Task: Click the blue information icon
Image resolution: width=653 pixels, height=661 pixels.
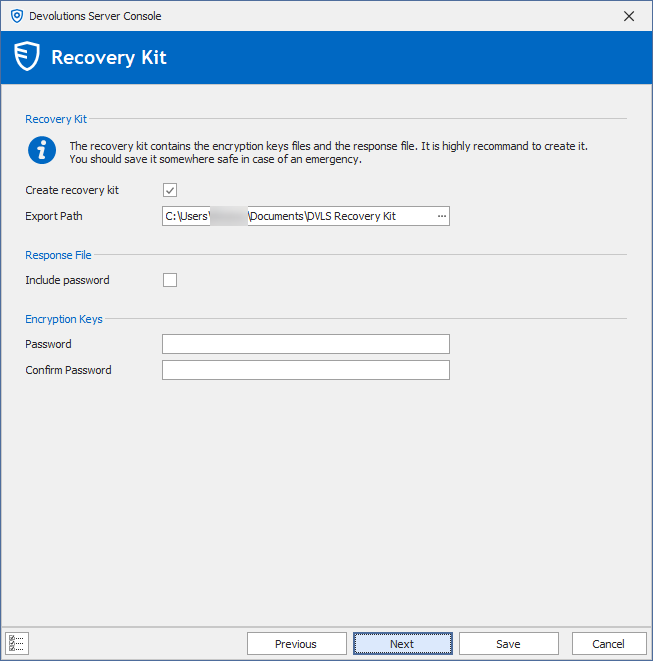Action: click(x=41, y=151)
